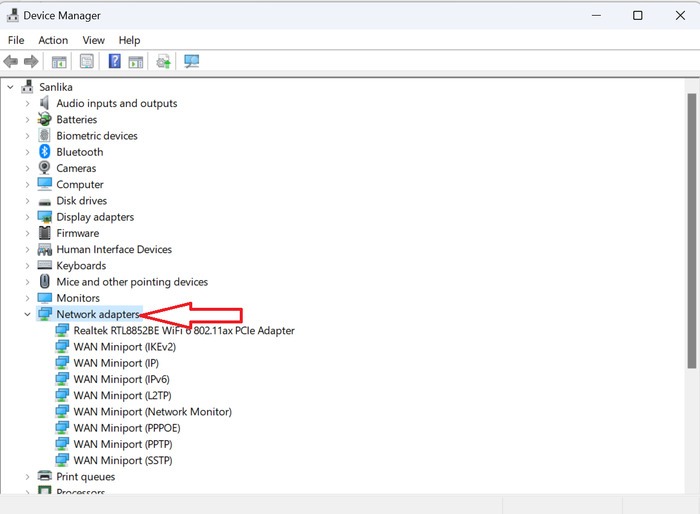Click the Bluetooth category icon
The image size is (700, 514).
[45, 152]
